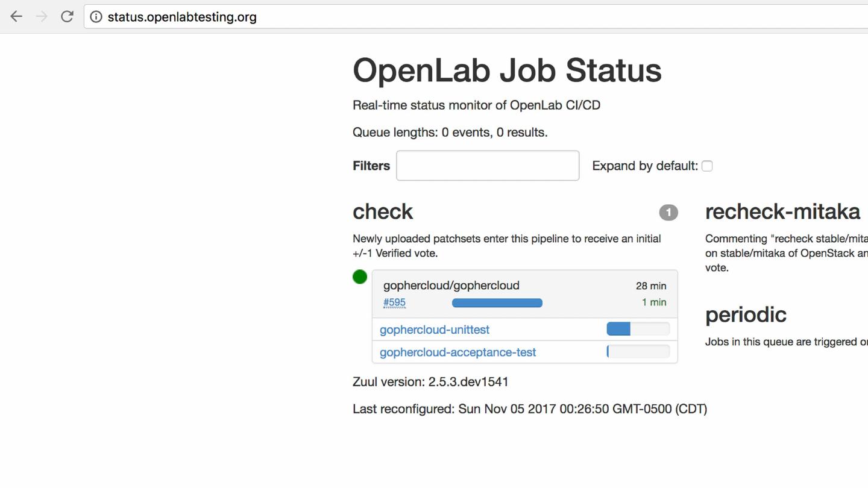Follow the gophercloud-unittest job link
The image size is (868, 488).
pos(434,329)
